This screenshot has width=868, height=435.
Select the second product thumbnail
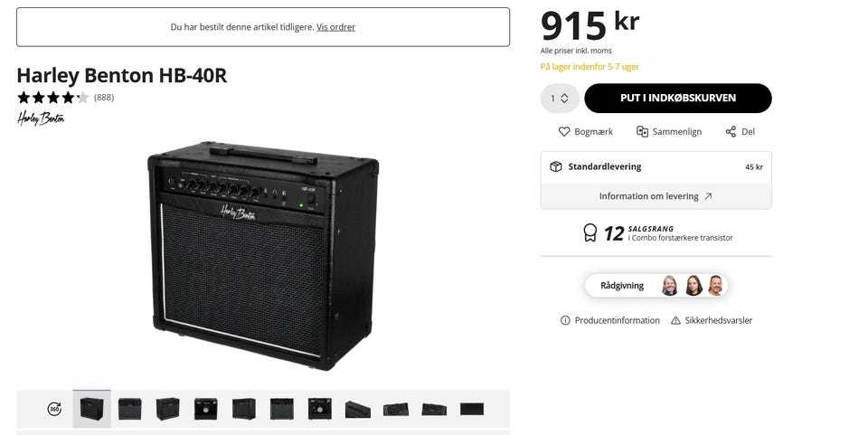tap(129, 409)
